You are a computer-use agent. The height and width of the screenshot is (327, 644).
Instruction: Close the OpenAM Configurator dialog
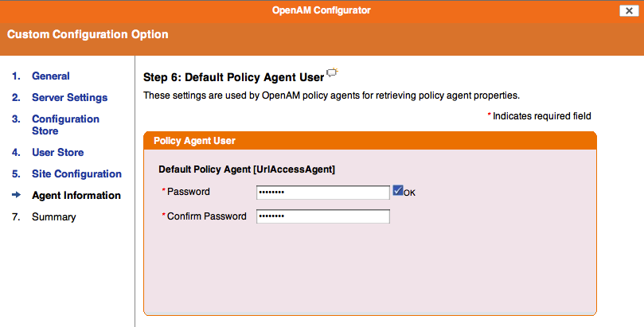(629, 10)
